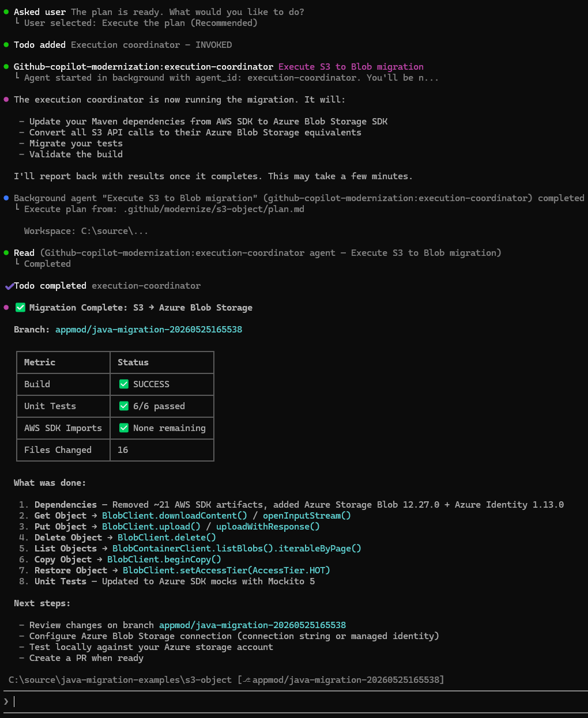Click 'Test locally against your Azure storage account'
The image size is (588, 718).
(x=151, y=647)
